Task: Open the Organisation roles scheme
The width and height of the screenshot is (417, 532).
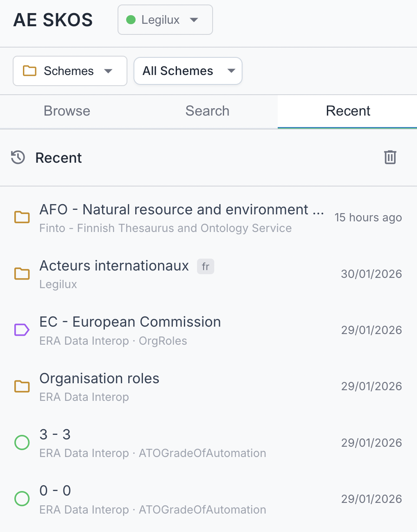Action: pyautogui.click(x=99, y=379)
